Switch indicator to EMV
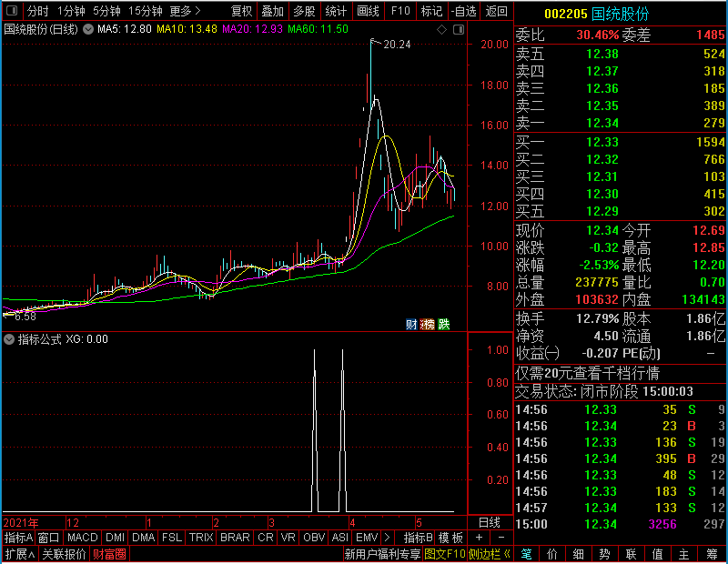728x564 pixels. 367,538
